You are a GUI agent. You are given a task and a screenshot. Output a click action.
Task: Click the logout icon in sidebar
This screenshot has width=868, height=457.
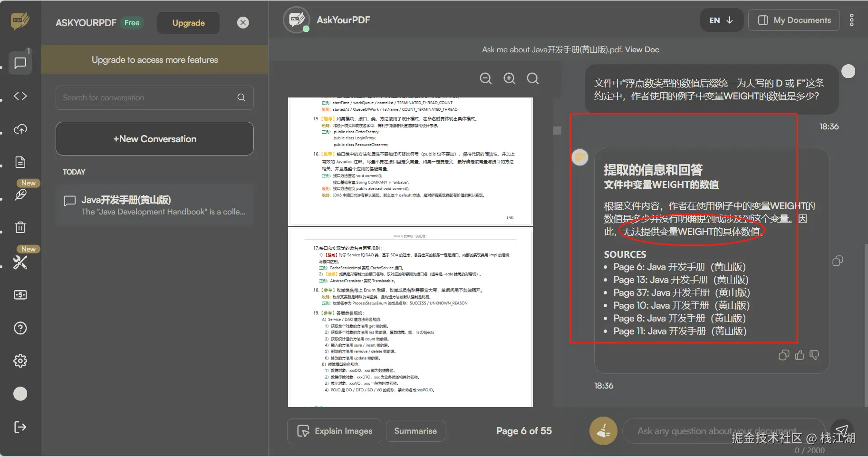tap(20, 427)
